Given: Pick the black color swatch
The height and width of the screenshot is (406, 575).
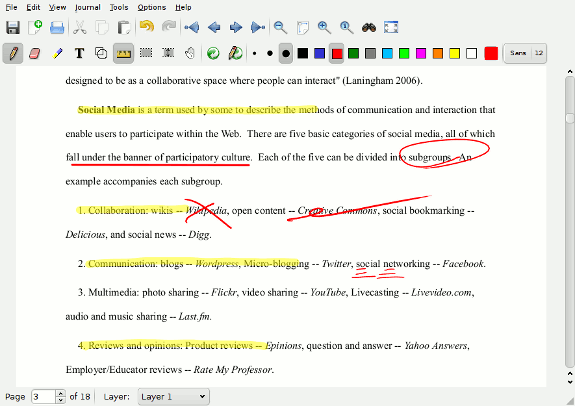Looking at the screenshot, I should (303, 54).
